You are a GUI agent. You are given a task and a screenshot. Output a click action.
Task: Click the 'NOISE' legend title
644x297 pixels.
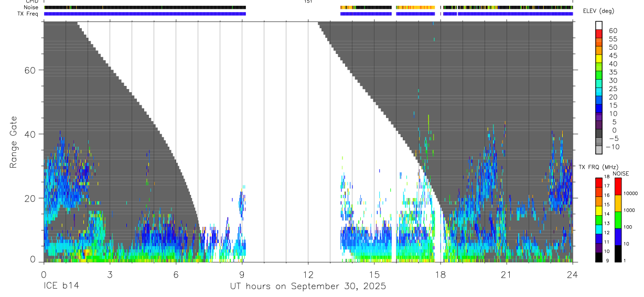pos(620,174)
